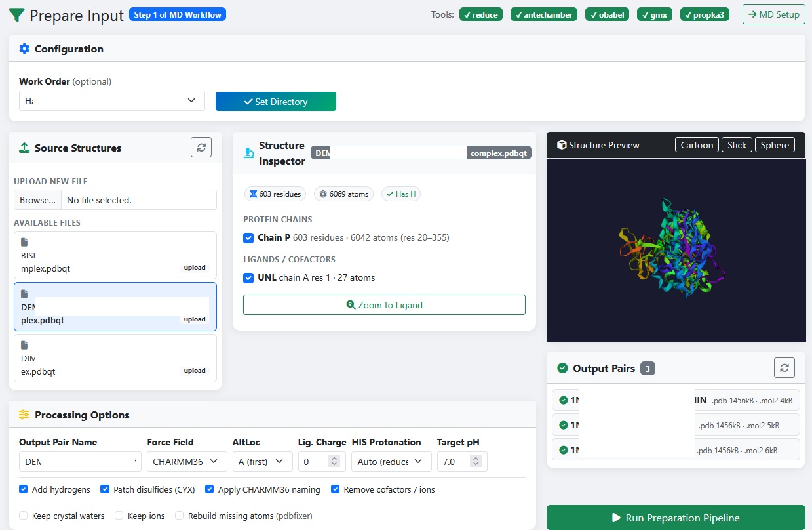812x530 pixels.
Task: Uncheck Add hydrogens option
Action: point(24,489)
